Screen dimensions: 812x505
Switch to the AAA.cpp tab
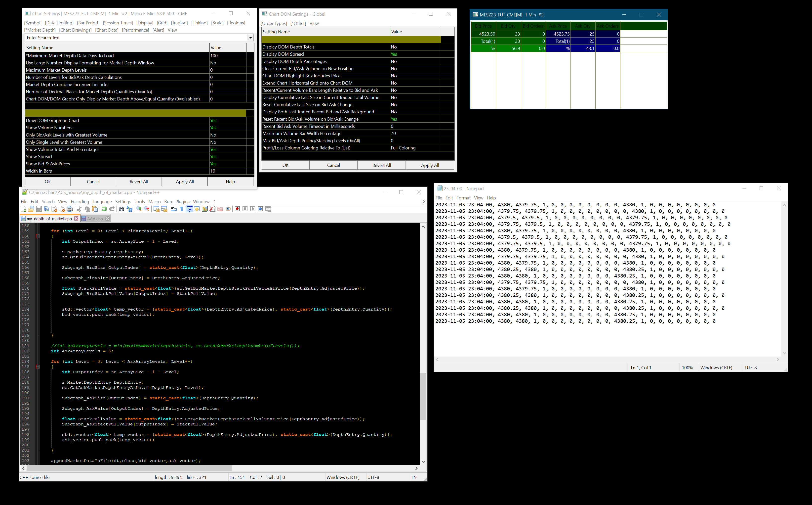[95, 219]
